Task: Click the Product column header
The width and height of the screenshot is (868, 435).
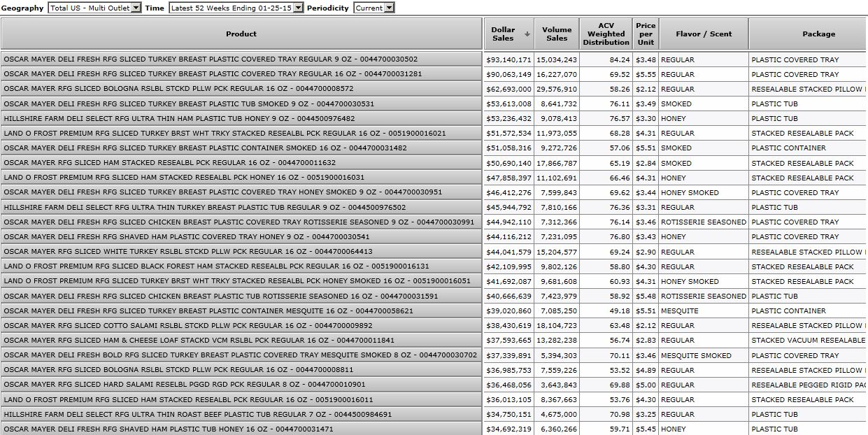Action: (241, 34)
